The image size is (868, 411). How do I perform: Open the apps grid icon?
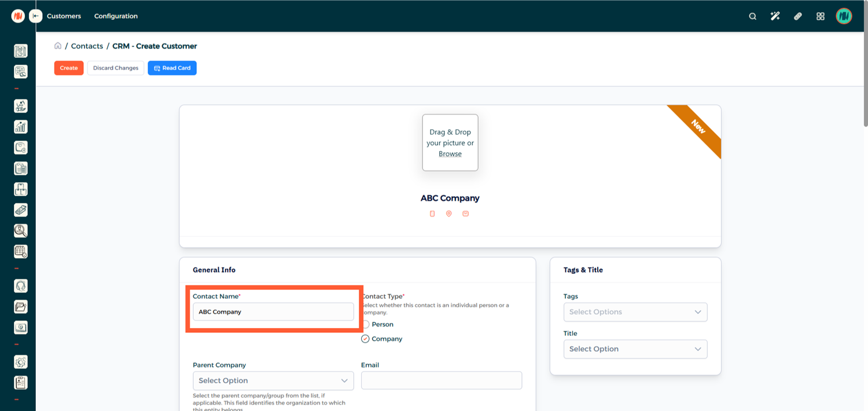tap(820, 16)
